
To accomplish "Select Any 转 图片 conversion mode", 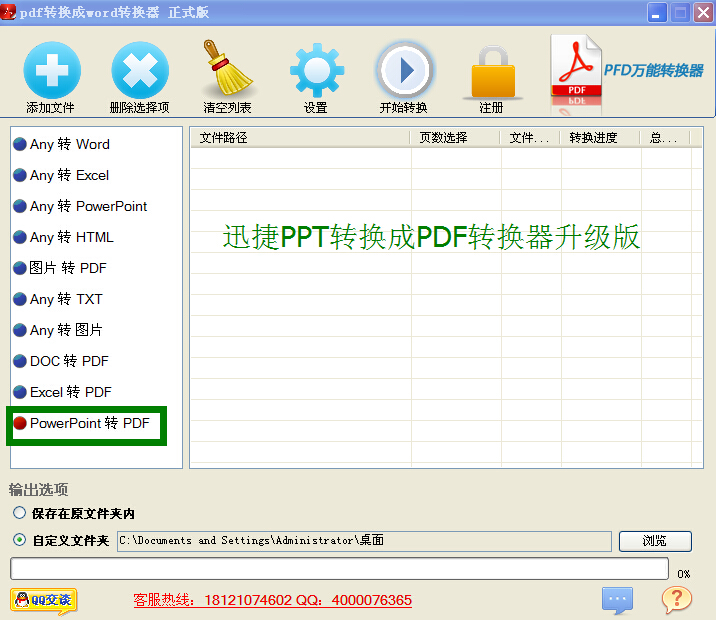I will 58,330.
